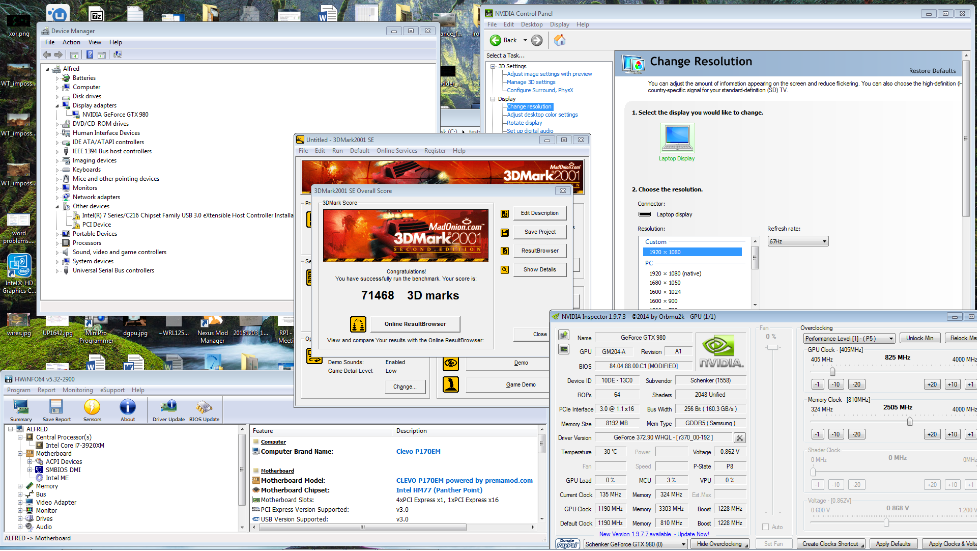Image resolution: width=980 pixels, height=551 pixels.
Task: Open Schenker GeForce GTX 980 GPU selector
Action: (636, 544)
